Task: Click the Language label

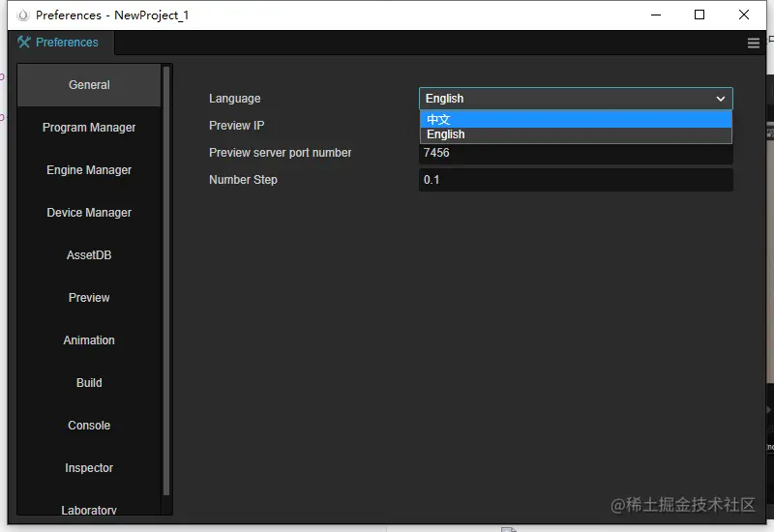Action: click(x=235, y=99)
